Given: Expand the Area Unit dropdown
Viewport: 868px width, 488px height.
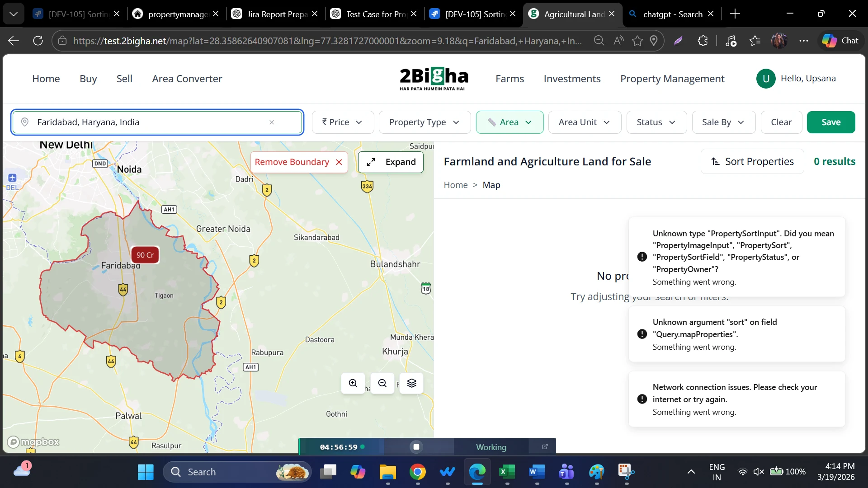Looking at the screenshot, I should [585, 122].
